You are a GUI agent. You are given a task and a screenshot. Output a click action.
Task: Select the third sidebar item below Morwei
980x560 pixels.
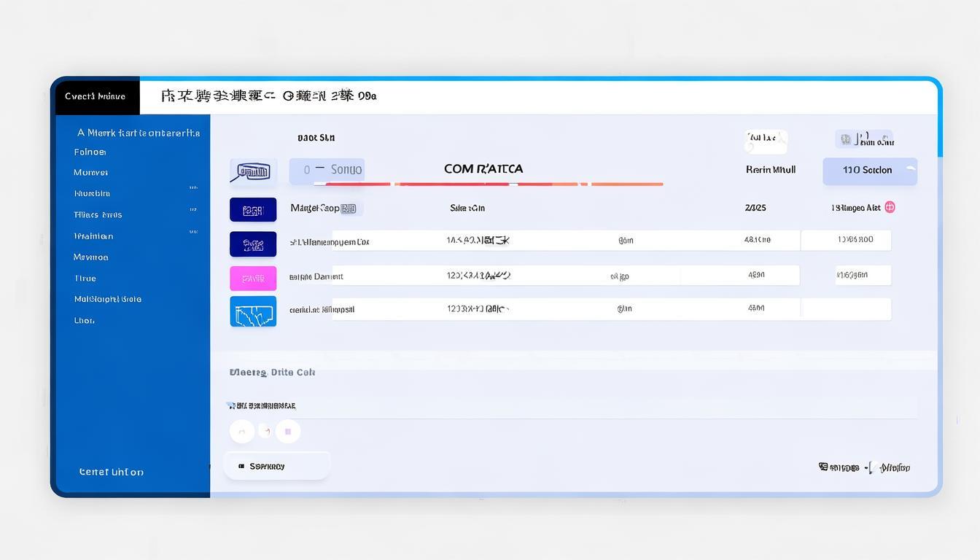click(92, 193)
